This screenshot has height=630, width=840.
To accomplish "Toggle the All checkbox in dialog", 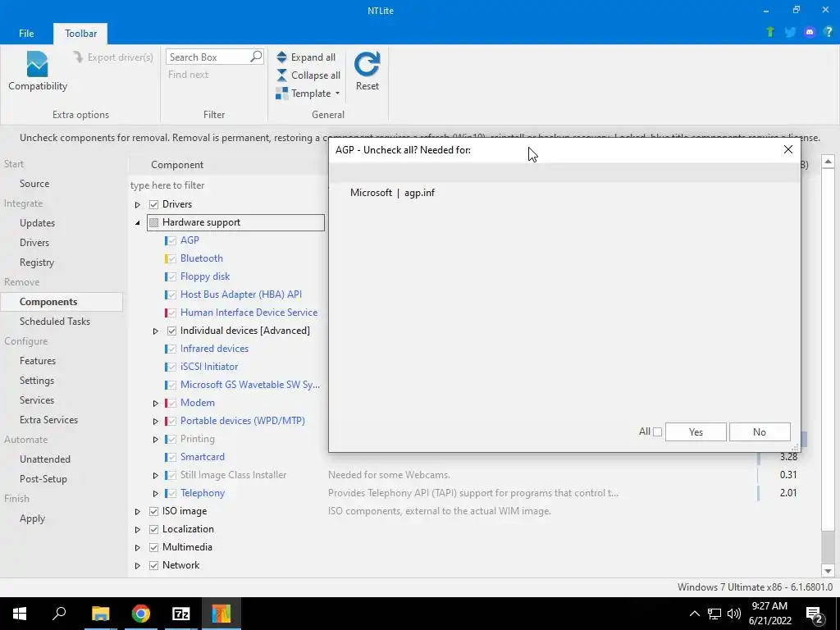I will click(657, 431).
